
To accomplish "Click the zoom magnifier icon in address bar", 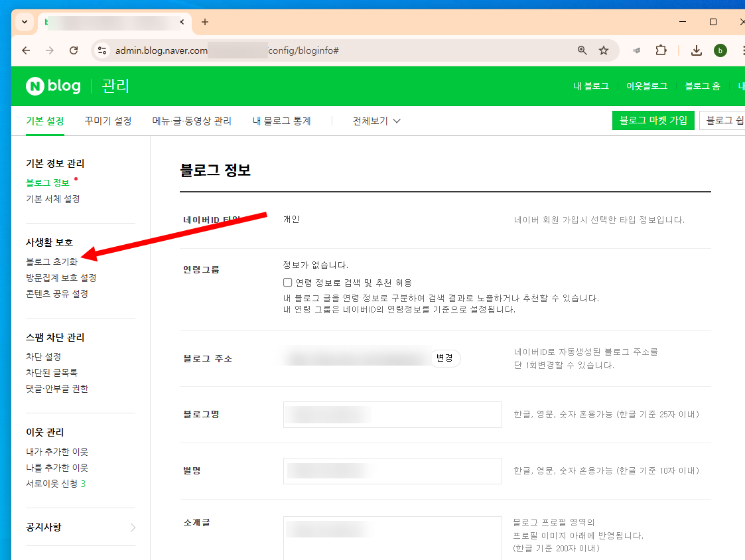I will pyautogui.click(x=582, y=50).
